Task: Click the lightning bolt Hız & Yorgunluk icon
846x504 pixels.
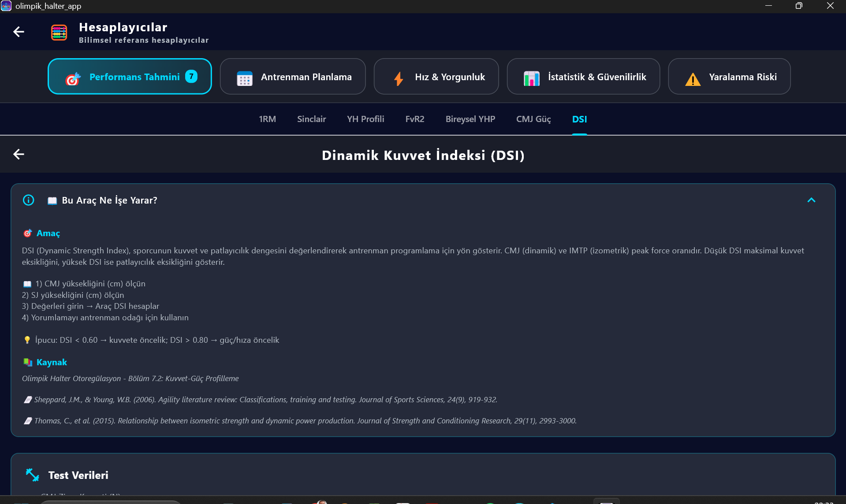Action: coord(399,78)
